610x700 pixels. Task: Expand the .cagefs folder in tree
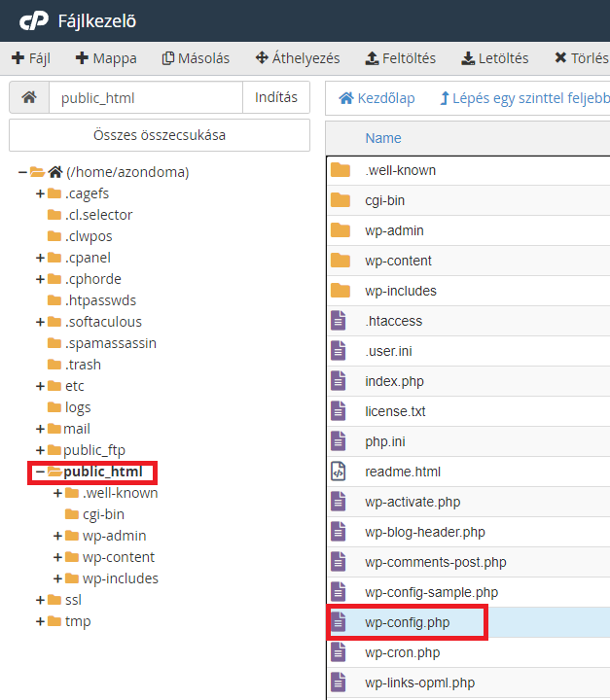[40, 193]
